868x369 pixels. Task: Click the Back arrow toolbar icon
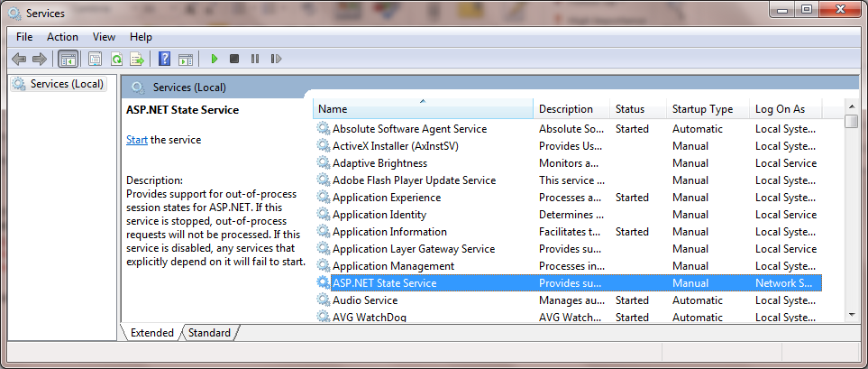click(19, 59)
